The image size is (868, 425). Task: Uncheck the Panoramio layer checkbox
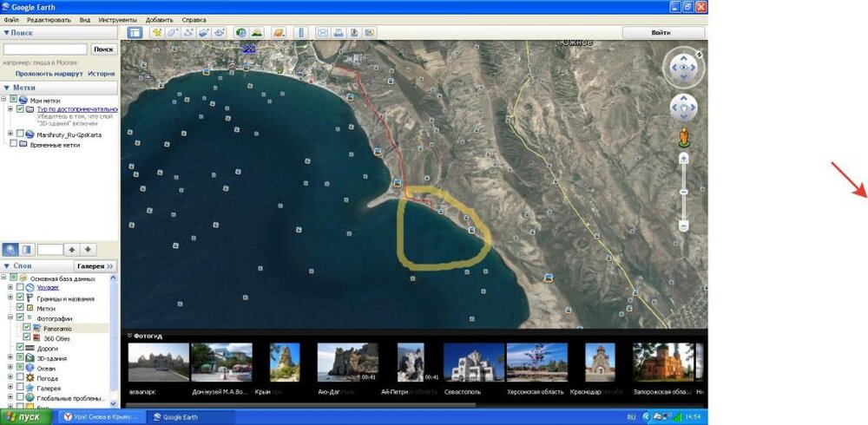(27, 328)
